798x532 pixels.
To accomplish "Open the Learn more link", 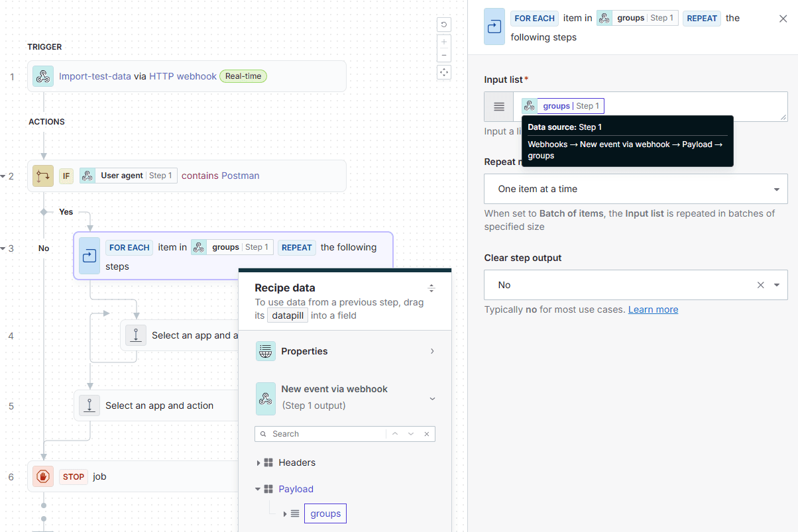I will [x=653, y=309].
